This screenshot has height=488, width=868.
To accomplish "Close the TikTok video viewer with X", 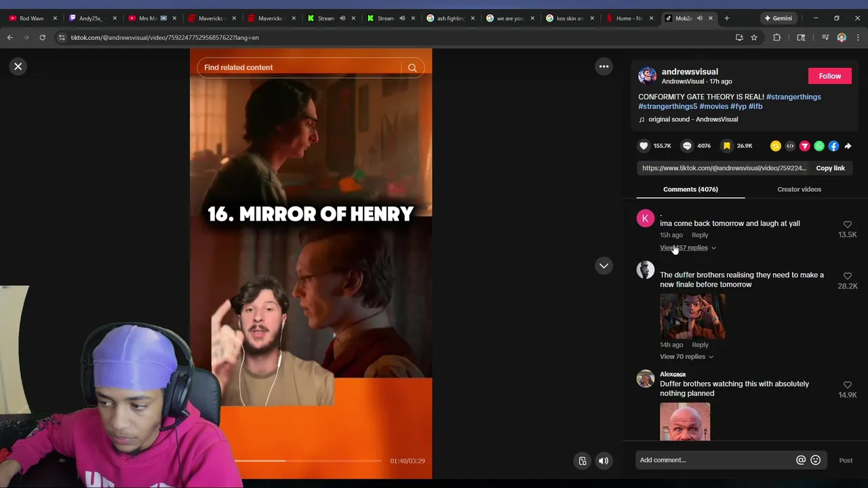I will tap(18, 66).
